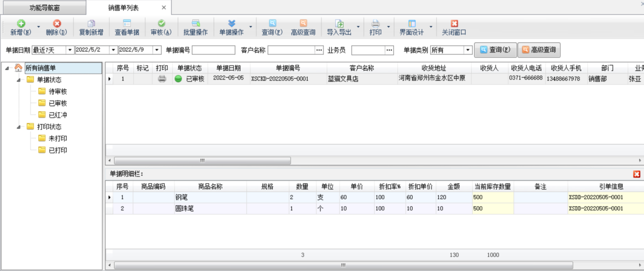Close the 单据明细栏 detail panel
The height and width of the screenshot is (271, 644).
pyautogui.click(x=637, y=174)
